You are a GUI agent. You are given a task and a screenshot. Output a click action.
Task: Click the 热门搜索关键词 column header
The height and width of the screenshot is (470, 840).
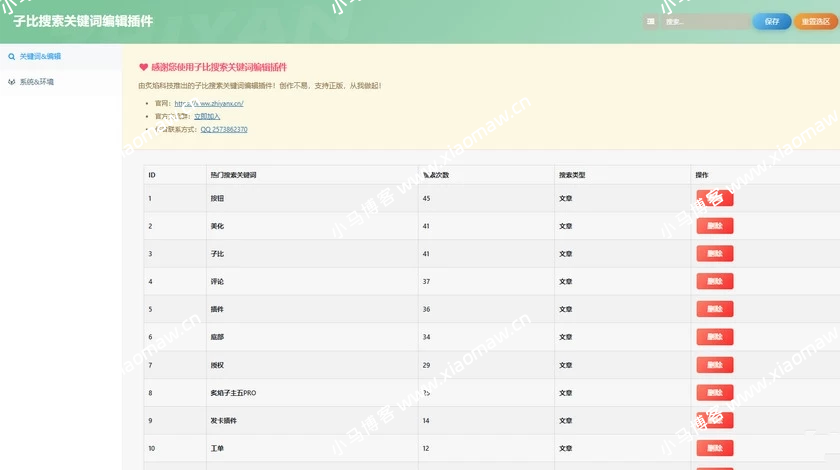233,175
